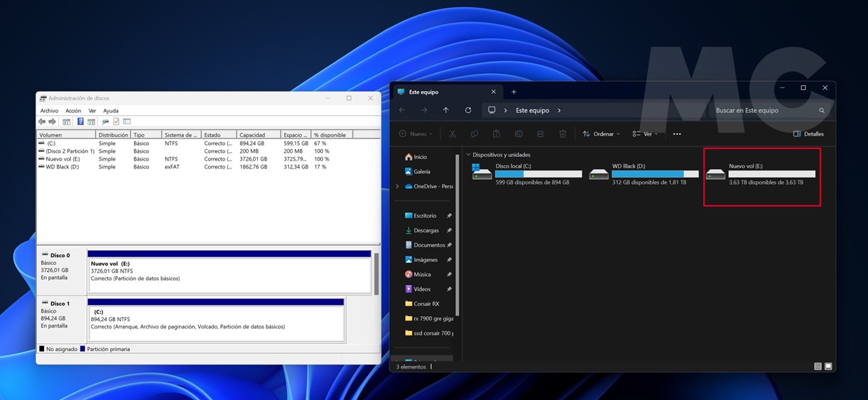Screen dimensions: 868x400
Task: Open the Ver dropdown in File Explorer
Action: pos(645,134)
